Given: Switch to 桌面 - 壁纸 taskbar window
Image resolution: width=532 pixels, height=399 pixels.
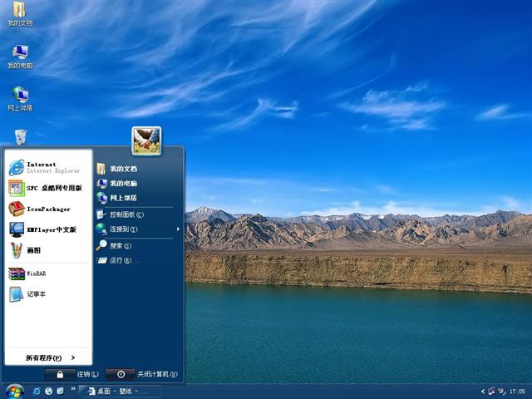Looking at the screenshot, I should [119, 392].
